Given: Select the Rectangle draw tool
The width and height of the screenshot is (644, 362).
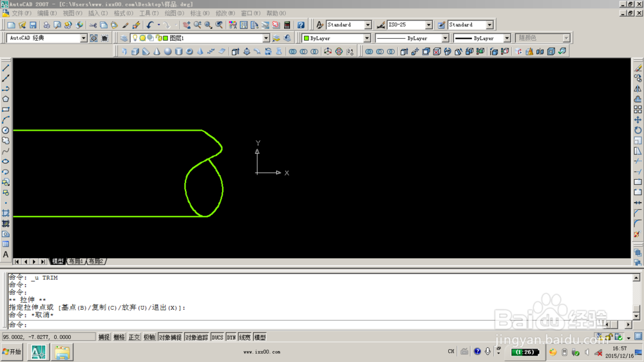Looking at the screenshot, I should pyautogui.click(x=6, y=110).
